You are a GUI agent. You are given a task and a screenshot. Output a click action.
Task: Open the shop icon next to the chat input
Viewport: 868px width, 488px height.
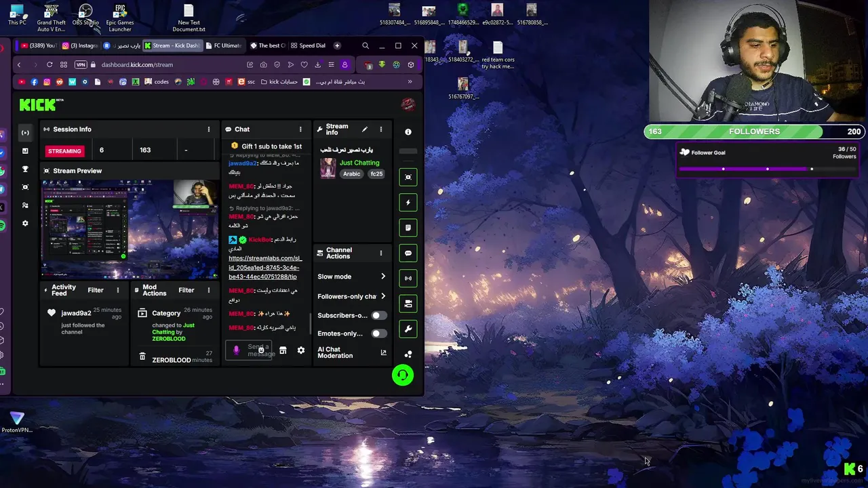[x=283, y=350]
